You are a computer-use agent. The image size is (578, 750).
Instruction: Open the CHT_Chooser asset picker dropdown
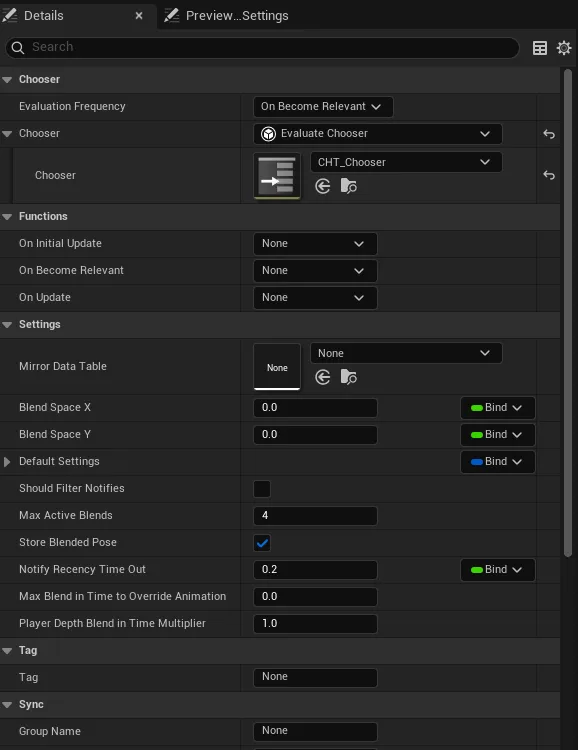click(406, 162)
